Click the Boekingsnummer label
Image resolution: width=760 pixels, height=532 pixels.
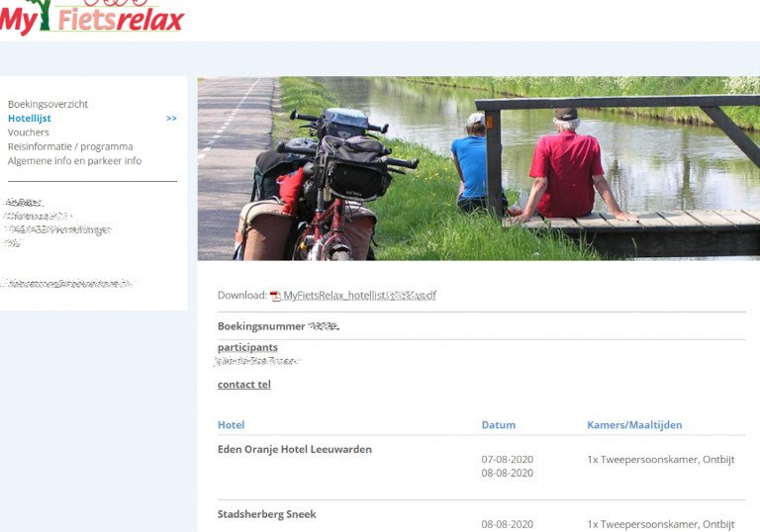coord(261,326)
